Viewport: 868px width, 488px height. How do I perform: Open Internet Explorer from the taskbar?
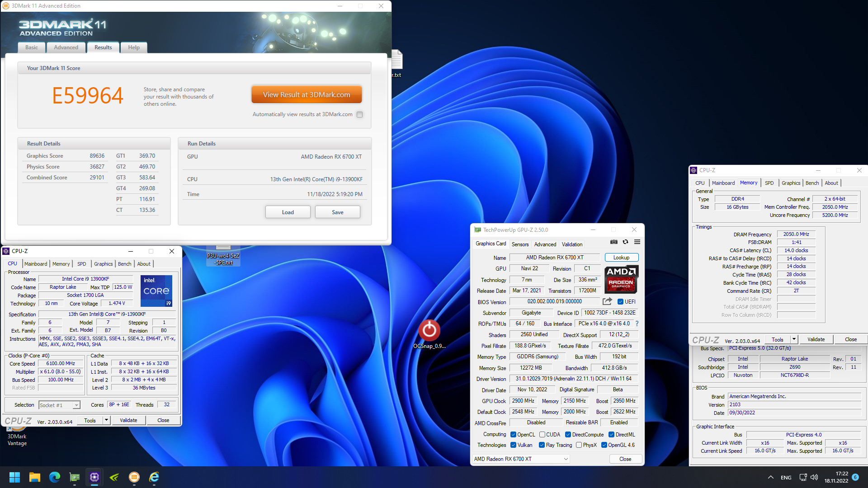(154, 477)
